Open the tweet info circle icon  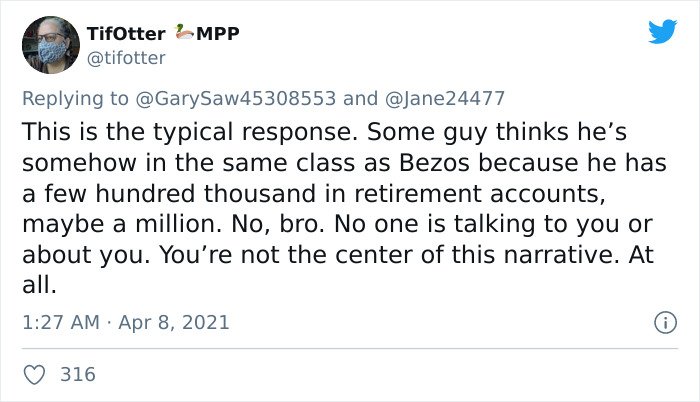(665, 322)
